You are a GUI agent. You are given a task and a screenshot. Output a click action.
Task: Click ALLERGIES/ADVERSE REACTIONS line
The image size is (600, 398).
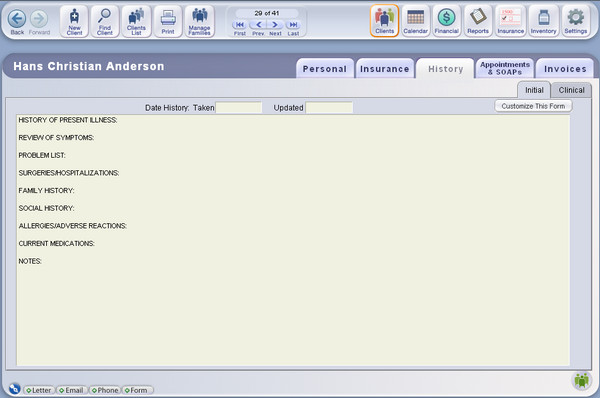click(x=73, y=226)
